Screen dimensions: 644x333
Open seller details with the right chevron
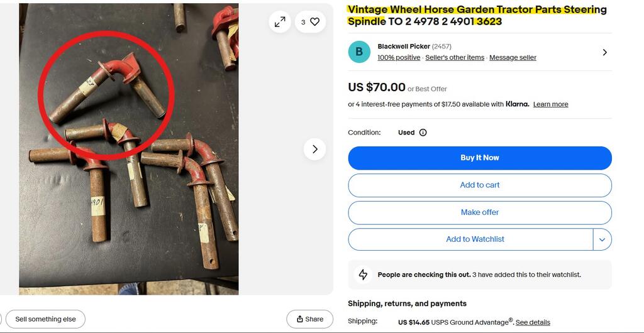(x=604, y=52)
